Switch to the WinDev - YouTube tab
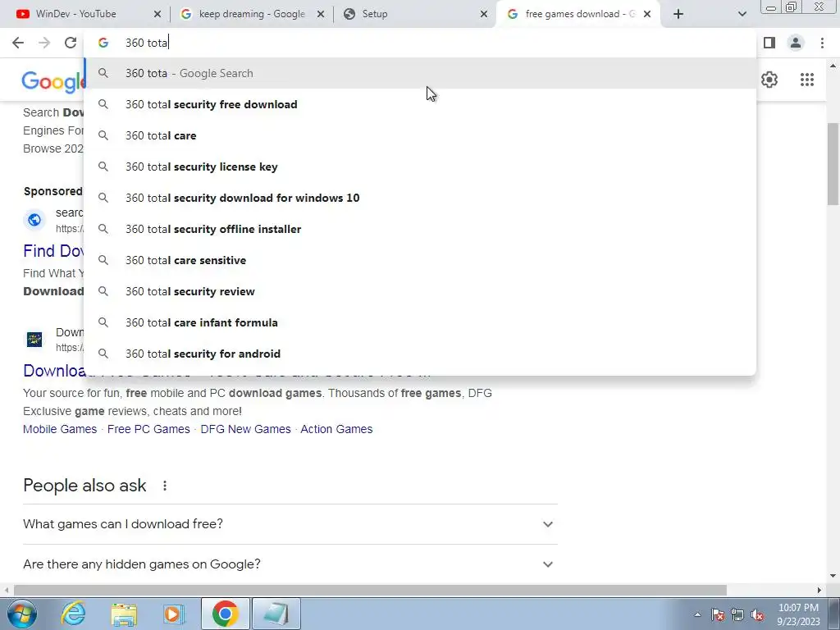 (x=75, y=14)
